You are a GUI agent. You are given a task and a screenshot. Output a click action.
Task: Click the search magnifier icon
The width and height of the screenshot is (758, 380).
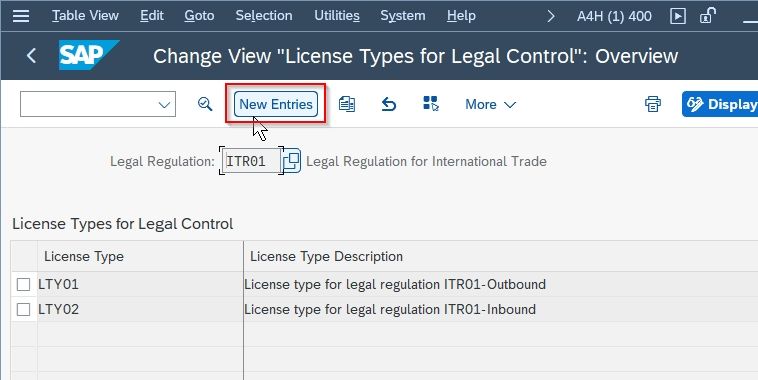coord(205,104)
